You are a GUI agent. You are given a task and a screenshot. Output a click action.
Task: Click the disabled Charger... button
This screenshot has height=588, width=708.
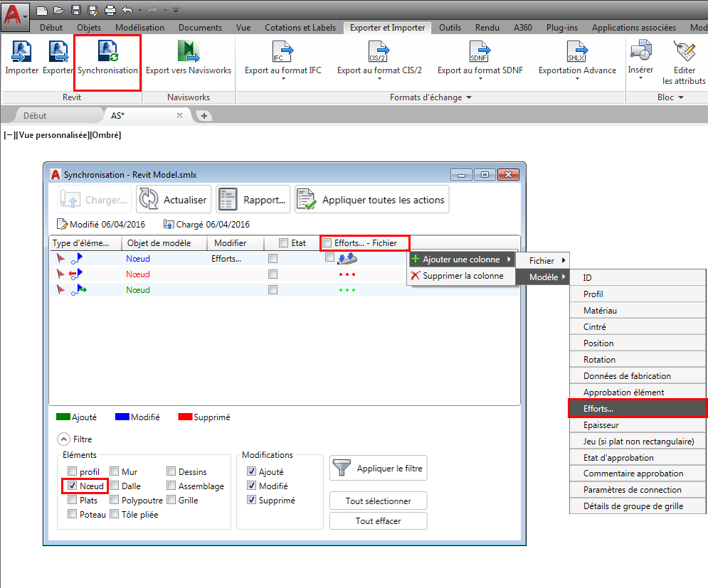tap(95, 199)
